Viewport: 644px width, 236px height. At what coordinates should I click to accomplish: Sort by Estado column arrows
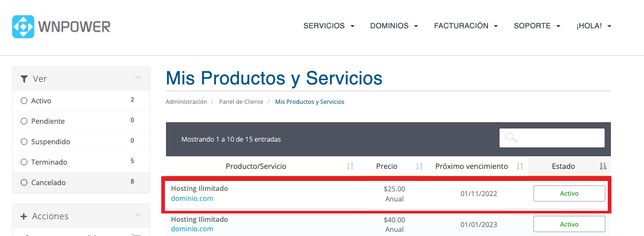603,166
